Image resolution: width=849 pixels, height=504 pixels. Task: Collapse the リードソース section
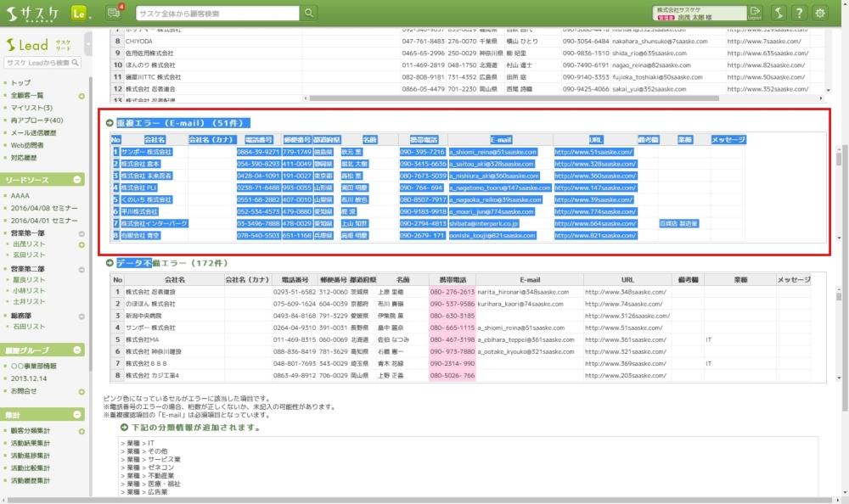pos(78,180)
